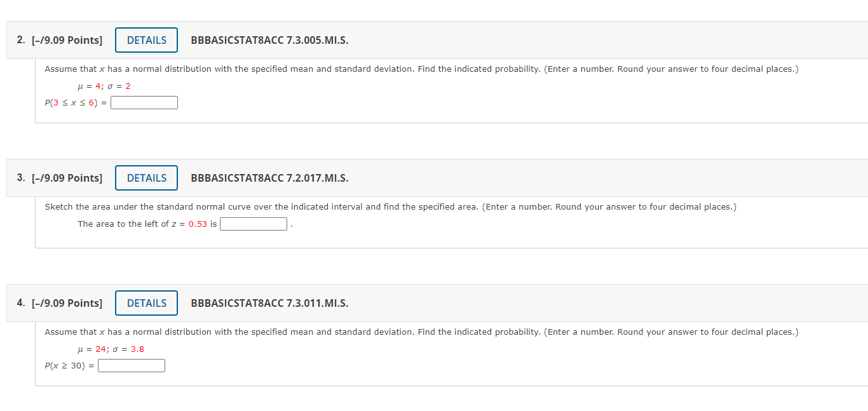
Task: Select the question 2 points label
Action: pos(68,39)
